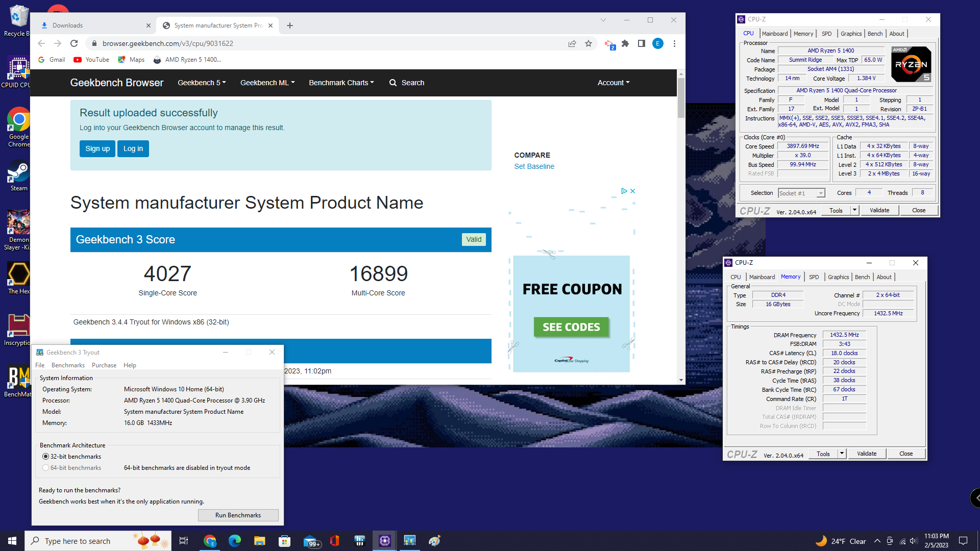This screenshot has height=551, width=980.
Task: Open SPD tab in top CPU-Z window
Action: coord(826,34)
